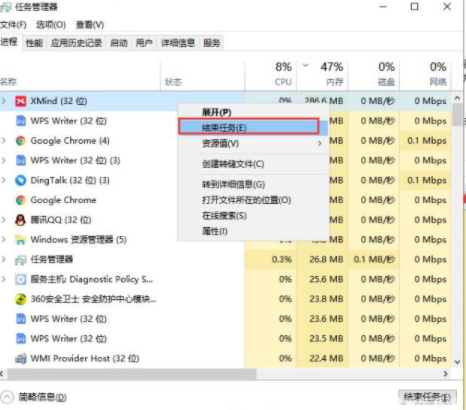Click the Windows 资源管理器 folder icon
The width and height of the screenshot is (466, 410).
[21, 240]
